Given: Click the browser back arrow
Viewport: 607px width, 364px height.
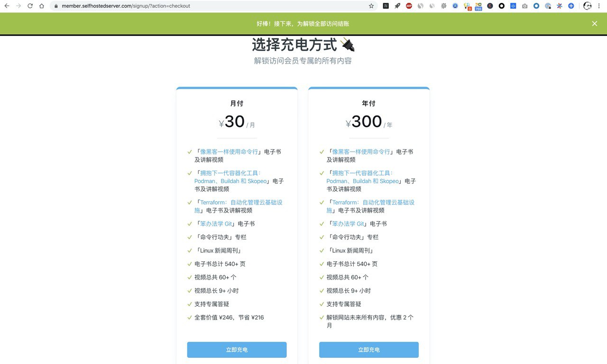Looking at the screenshot, I should tap(7, 6).
